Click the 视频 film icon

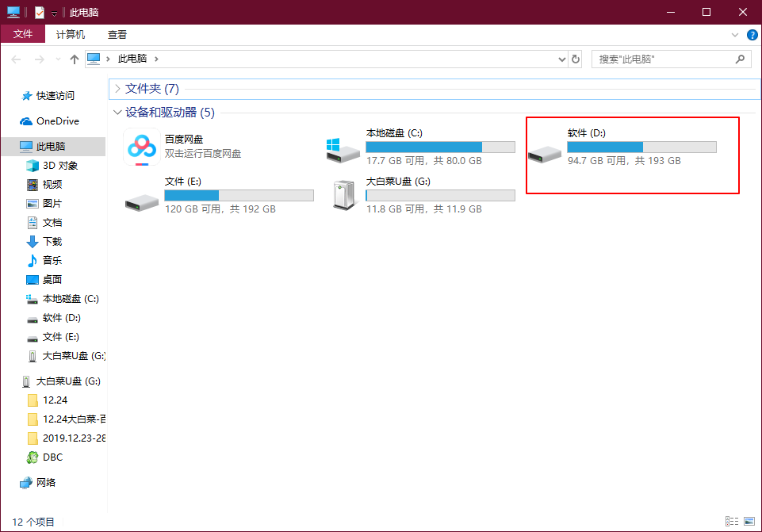(x=32, y=185)
